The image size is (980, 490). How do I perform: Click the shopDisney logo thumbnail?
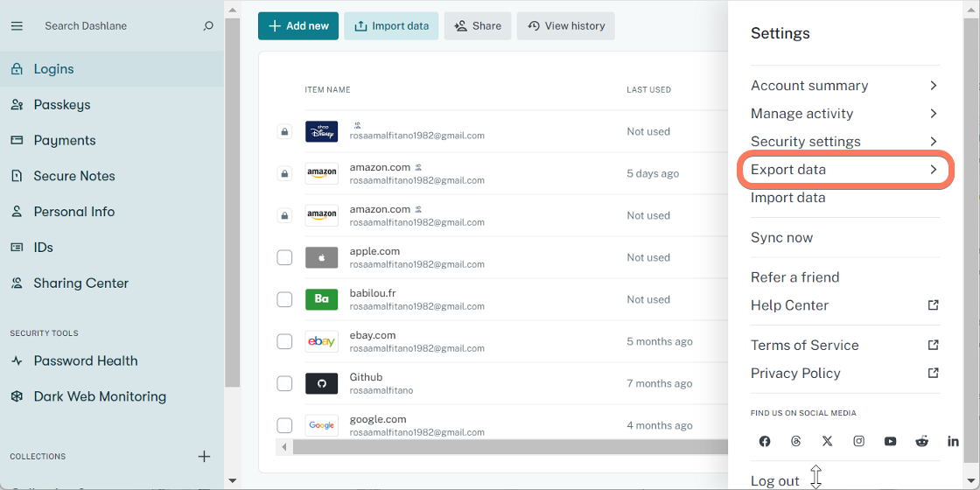321,131
